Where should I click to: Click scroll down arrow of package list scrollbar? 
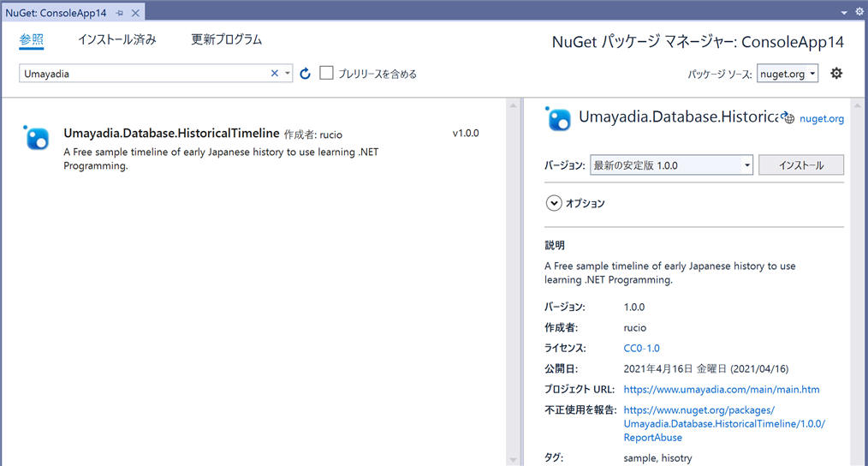513,459
